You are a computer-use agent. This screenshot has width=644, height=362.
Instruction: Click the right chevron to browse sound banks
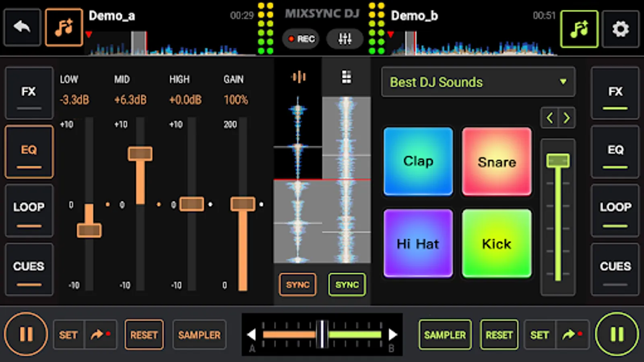567,117
